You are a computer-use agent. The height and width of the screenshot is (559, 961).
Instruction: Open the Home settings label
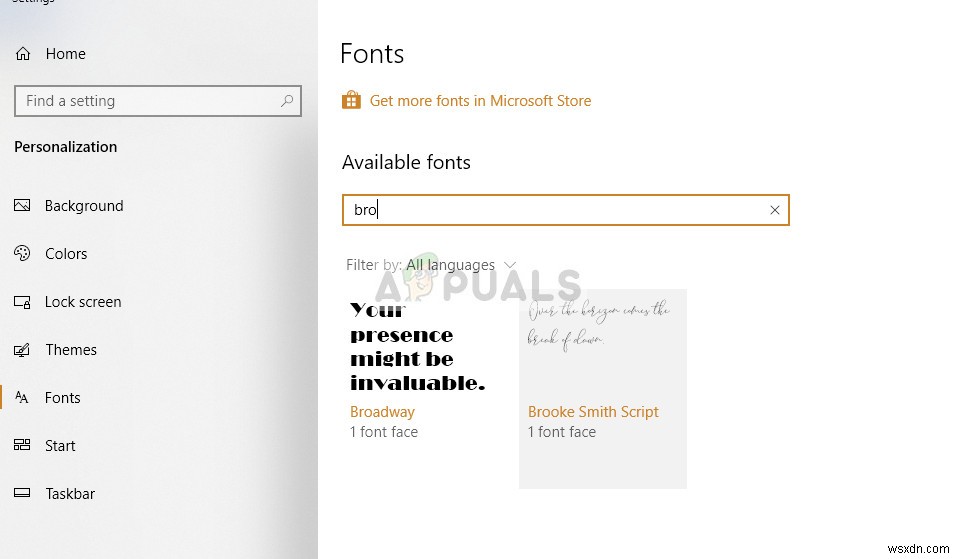66,54
